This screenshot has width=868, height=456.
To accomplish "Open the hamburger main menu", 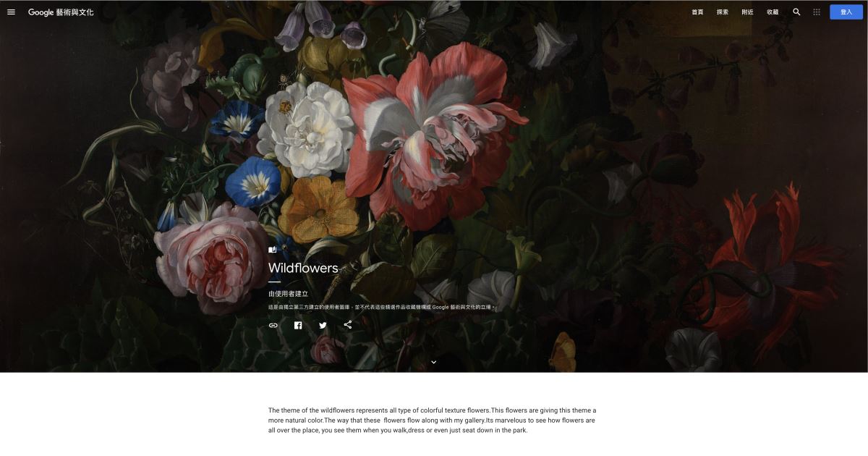I will point(11,12).
